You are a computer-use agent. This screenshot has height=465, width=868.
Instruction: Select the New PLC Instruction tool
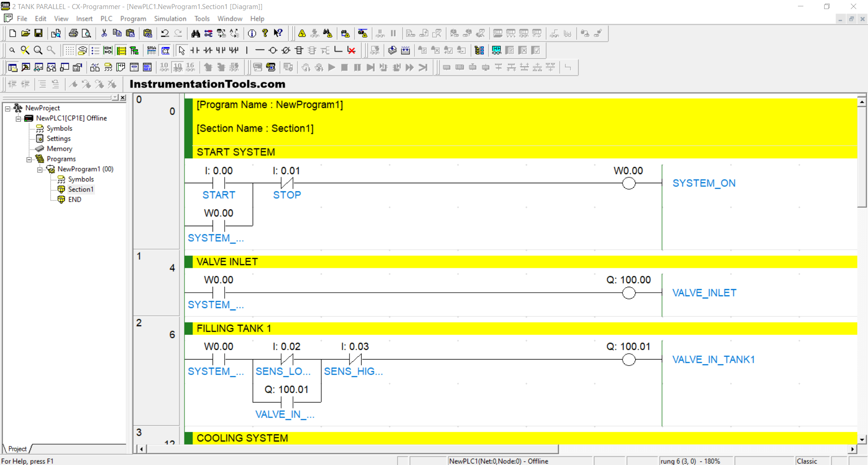point(299,50)
